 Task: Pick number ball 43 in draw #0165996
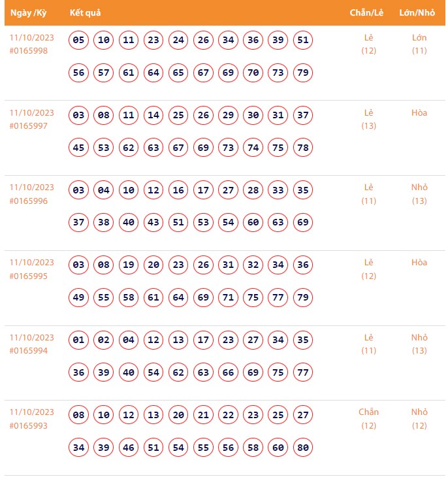click(x=153, y=223)
